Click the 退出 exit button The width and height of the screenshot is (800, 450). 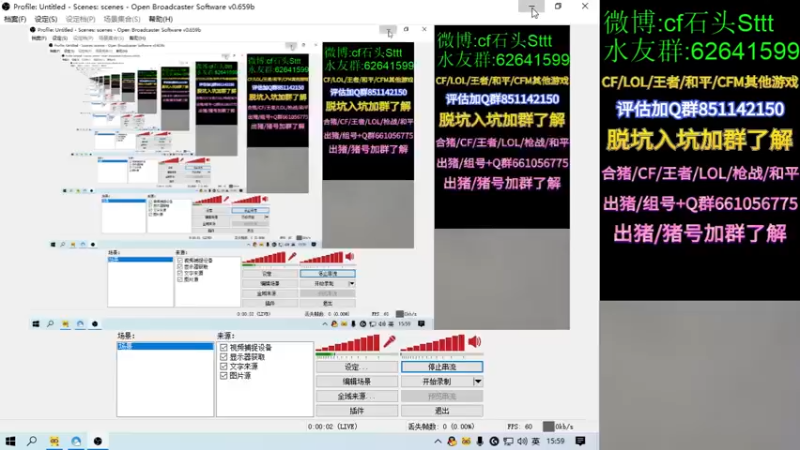coord(442,411)
